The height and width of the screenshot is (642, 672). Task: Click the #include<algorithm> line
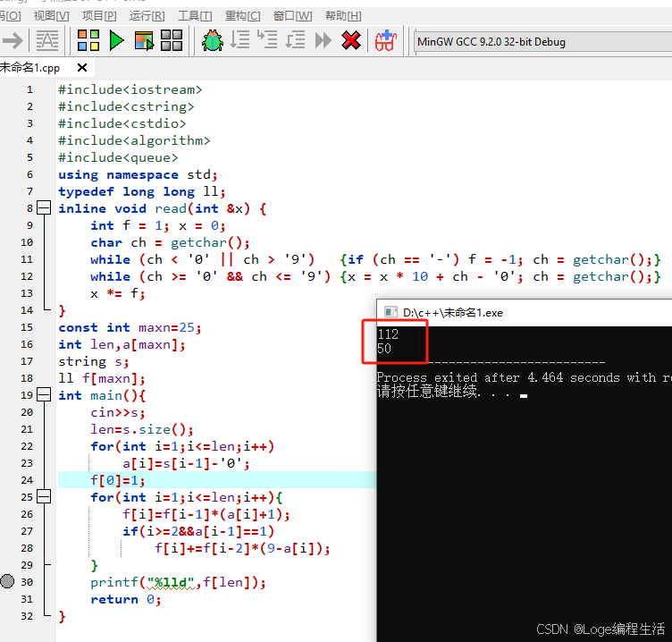pos(135,140)
